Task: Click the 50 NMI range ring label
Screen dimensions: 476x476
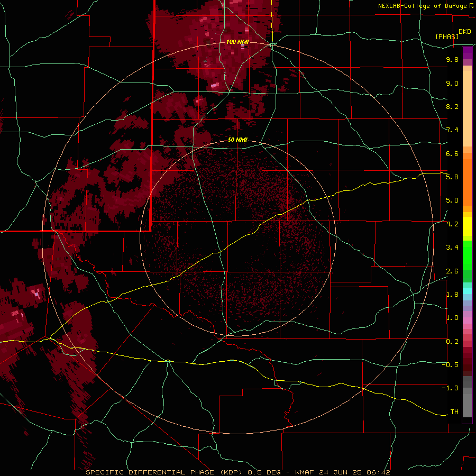Action: point(237,140)
